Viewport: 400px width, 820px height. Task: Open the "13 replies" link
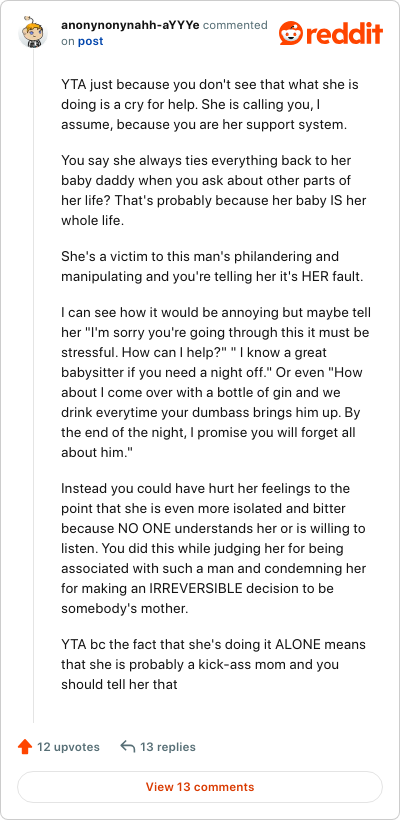coord(168,747)
